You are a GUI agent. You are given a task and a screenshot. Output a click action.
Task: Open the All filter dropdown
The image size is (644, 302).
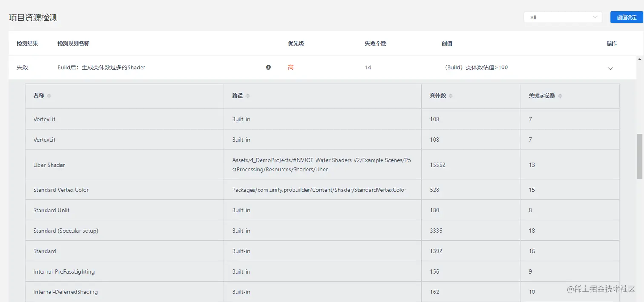click(562, 17)
